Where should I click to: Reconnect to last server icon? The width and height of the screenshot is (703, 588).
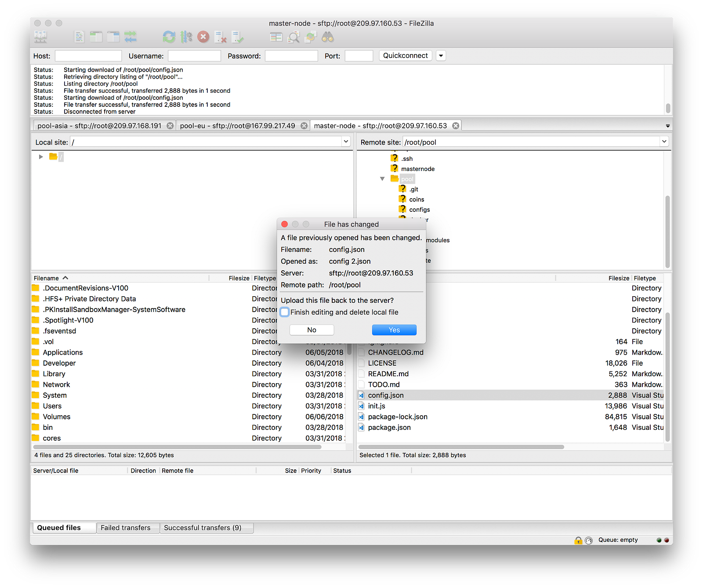coord(238,37)
